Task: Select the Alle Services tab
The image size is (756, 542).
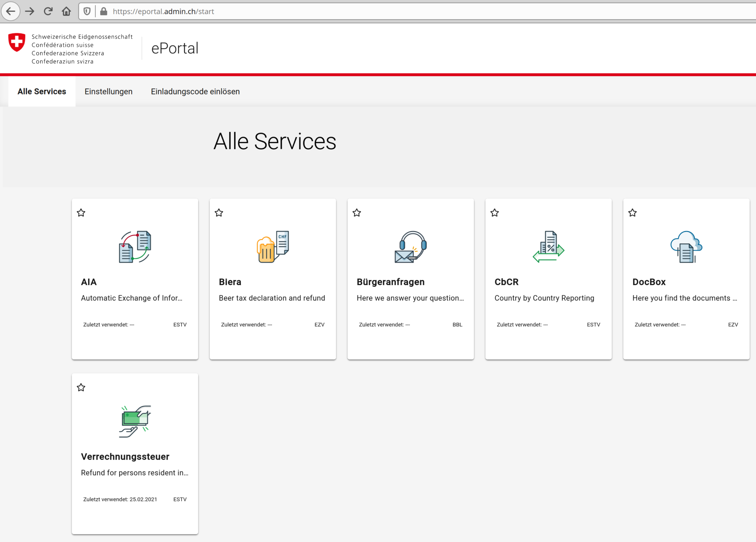Action: point(42,92)
